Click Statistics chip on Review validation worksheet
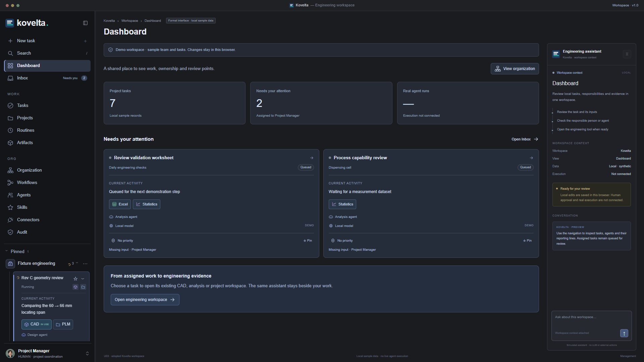The width and height of the screenshot is (644, 362). pos(147,204)
